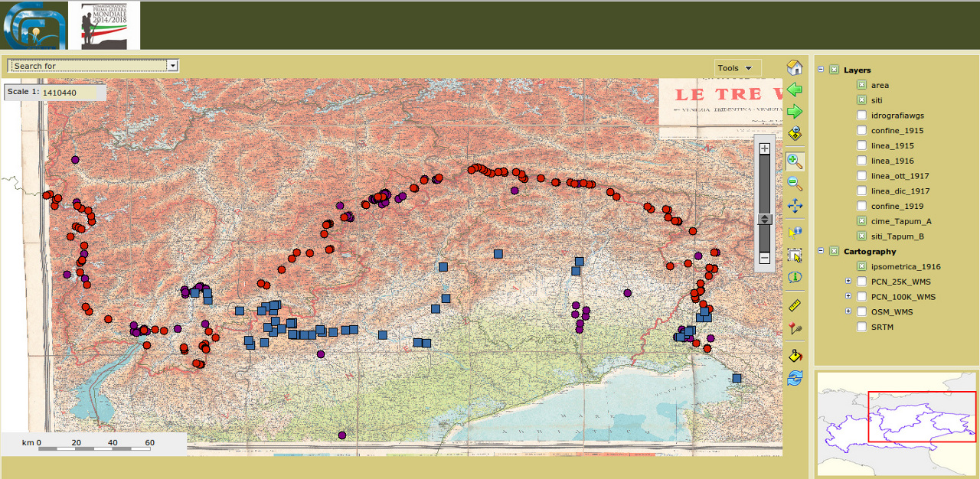Go back to previous map view

[x=795, y=90]
